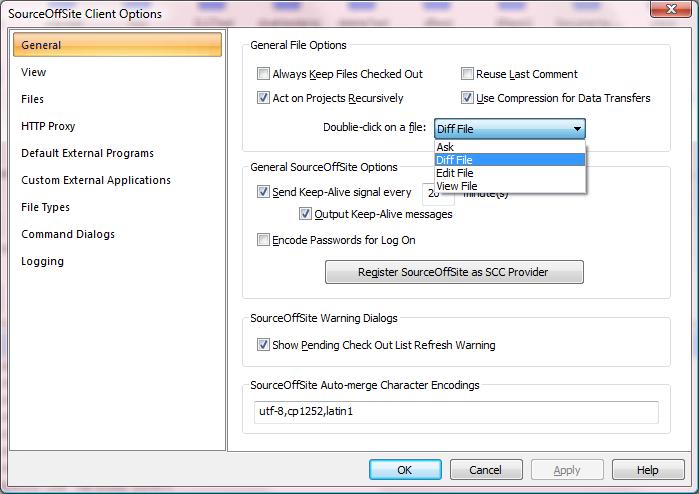This screenshot has width=699, height=494.
Task: Collapse the Double-click on a file dropdown
Action: click(577, 129)
